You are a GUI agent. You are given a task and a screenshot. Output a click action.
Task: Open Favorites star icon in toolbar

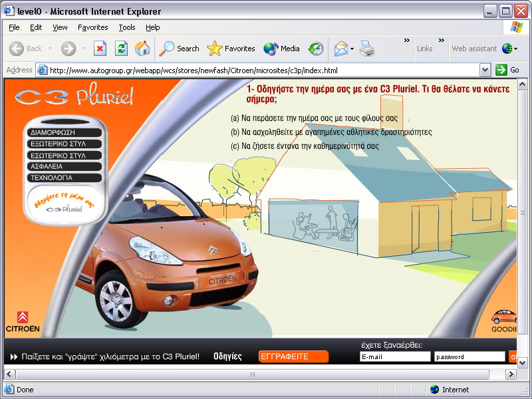(214, 49)
